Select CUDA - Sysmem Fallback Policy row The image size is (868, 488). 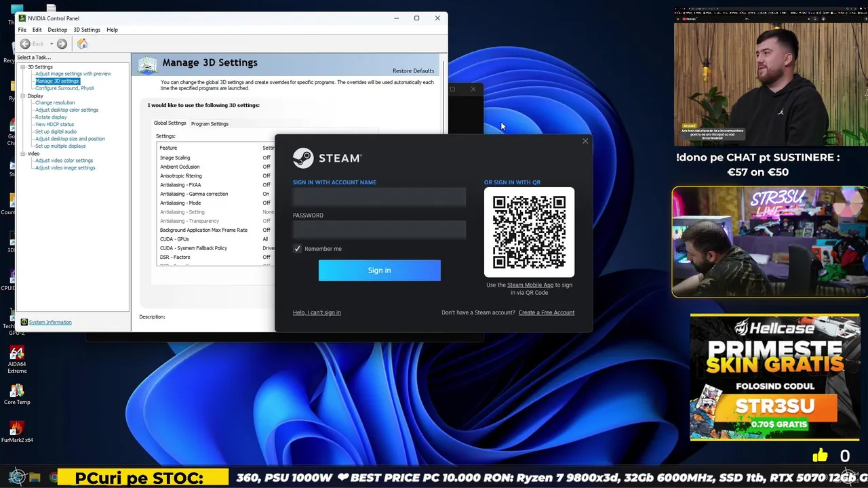pos(216,248)
